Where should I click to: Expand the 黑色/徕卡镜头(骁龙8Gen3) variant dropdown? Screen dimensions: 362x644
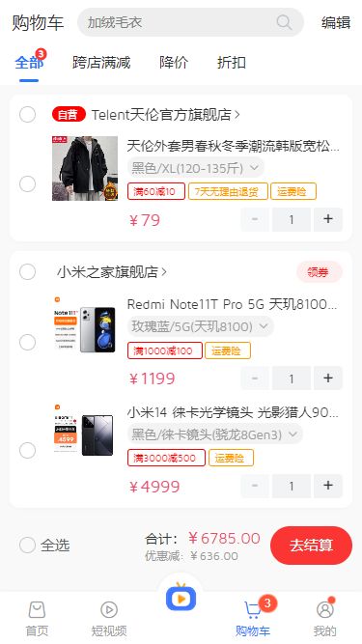click(x=214, y=434)
